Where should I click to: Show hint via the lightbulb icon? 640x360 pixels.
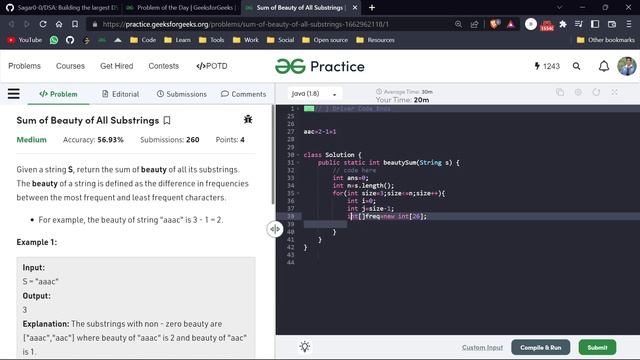point(305,347)
